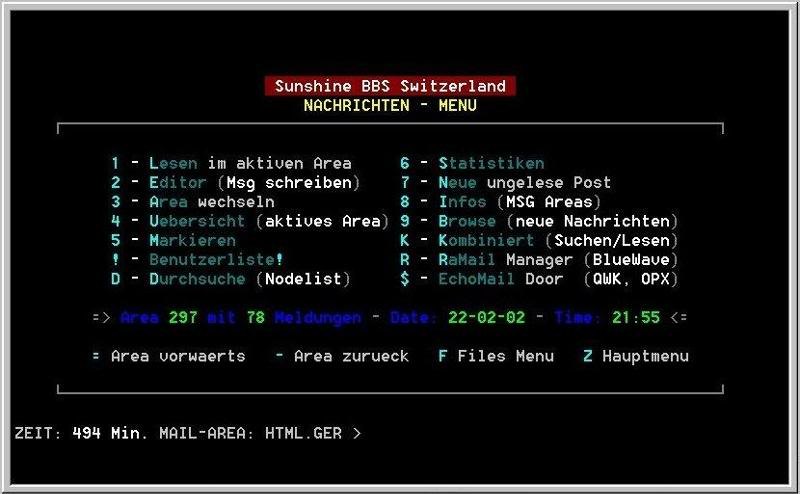
Task: Click Area vorwaerts navigation
Action: pyautogui.click(x=168, y=356)
